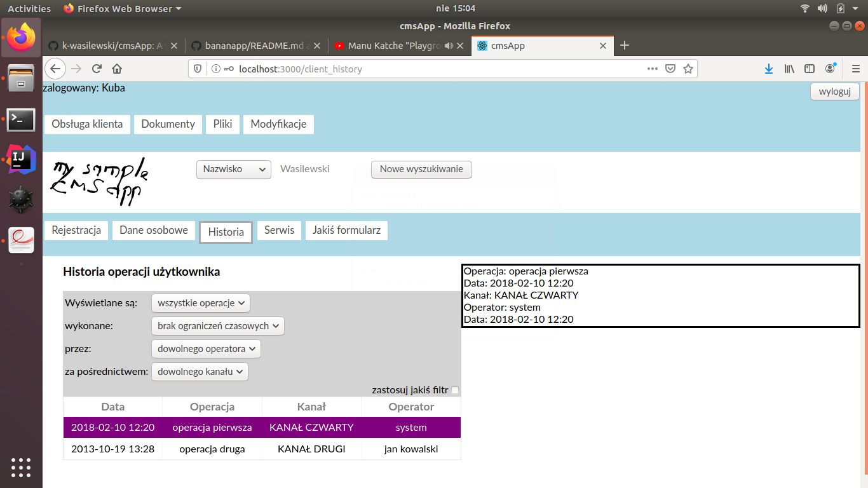Expand the 'dowolnego operatora' dropdown
This screenshot has width=868, height=488.
(x=206, y=349)
